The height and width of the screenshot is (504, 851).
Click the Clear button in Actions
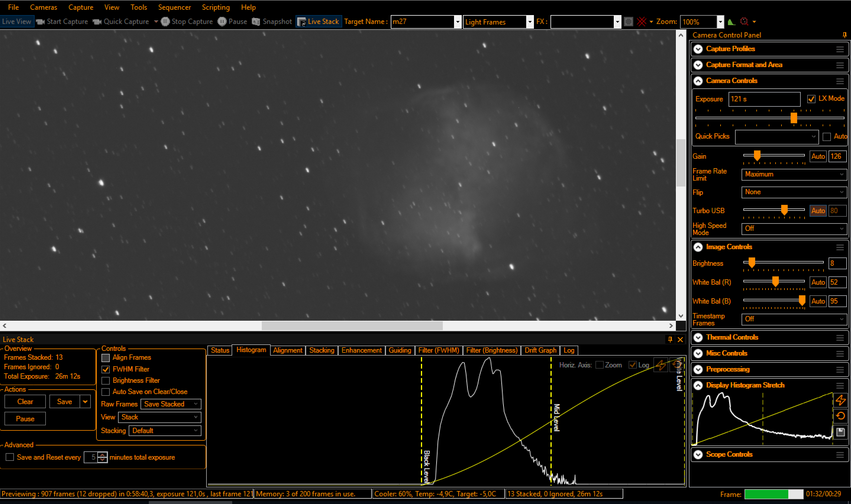(25, 402)
